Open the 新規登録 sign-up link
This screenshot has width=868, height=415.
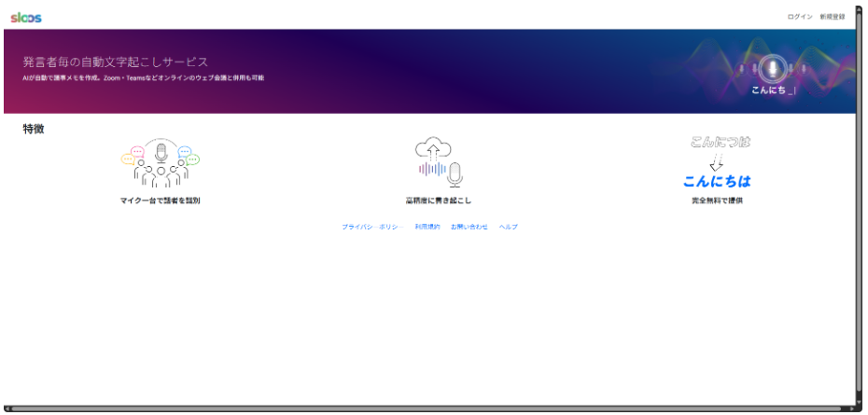[832, 17]
